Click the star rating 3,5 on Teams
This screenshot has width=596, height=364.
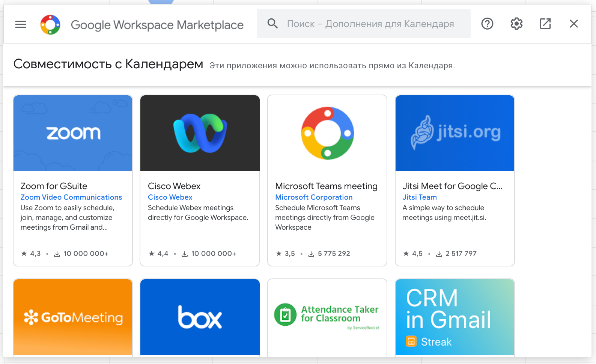point(285,254)
